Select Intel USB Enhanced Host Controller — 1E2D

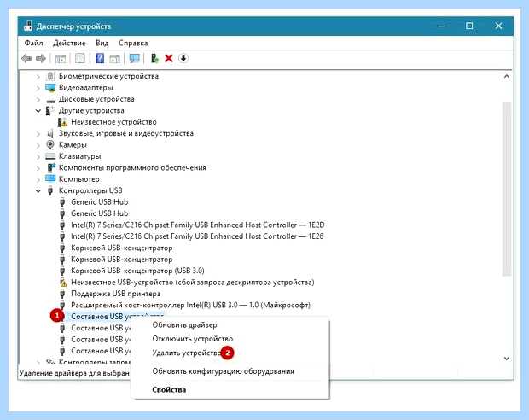(198, 225)
